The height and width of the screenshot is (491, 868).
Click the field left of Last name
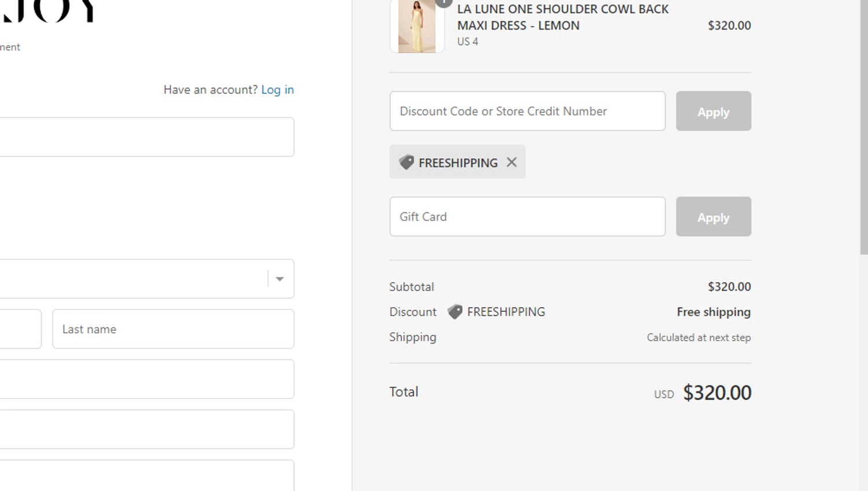(20, 329)
